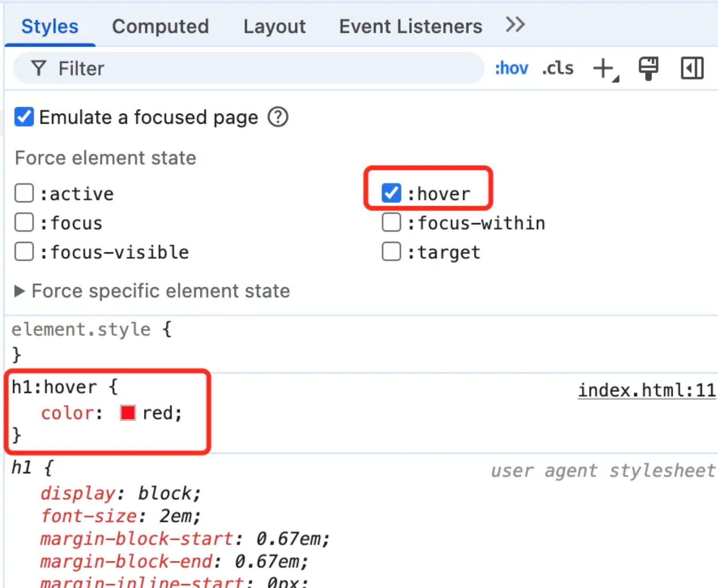Open the more tabs chevron menu
This screenshot has width=718, height=588.
(x=515, y=25)
